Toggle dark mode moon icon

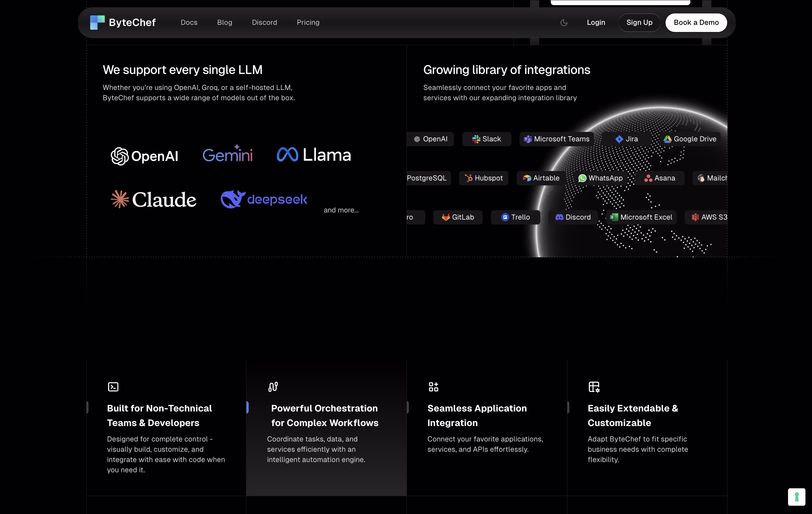(564, 23)
